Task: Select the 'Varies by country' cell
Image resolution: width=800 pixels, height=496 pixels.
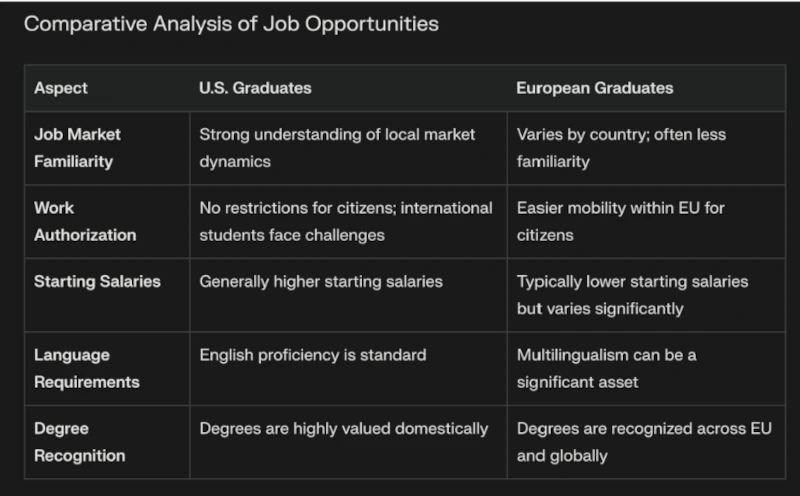Action: (621, 147)
